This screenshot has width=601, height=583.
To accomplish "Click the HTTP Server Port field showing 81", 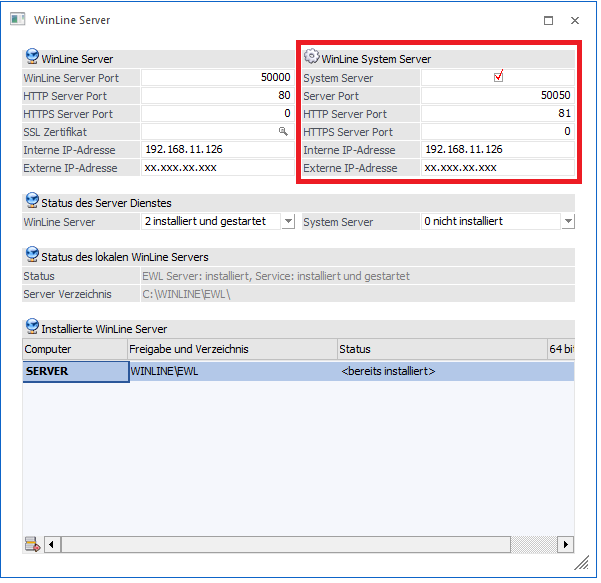I will point(497,114).
